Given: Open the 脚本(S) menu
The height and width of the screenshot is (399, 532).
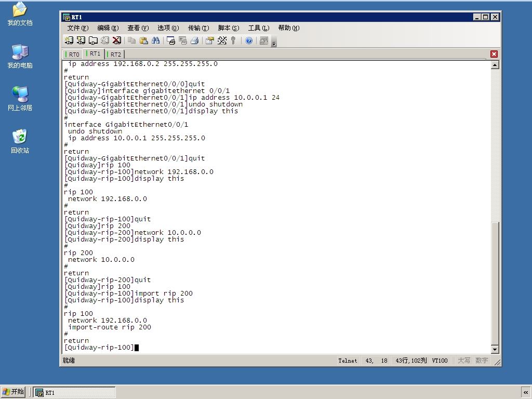Looking at the screenshot, I should [x=229, y=28].
